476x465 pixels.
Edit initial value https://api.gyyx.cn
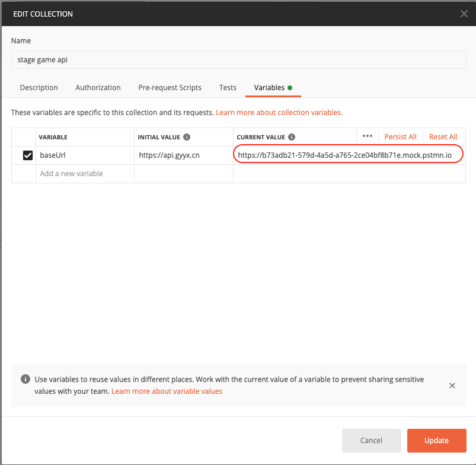tap(184, 155)
